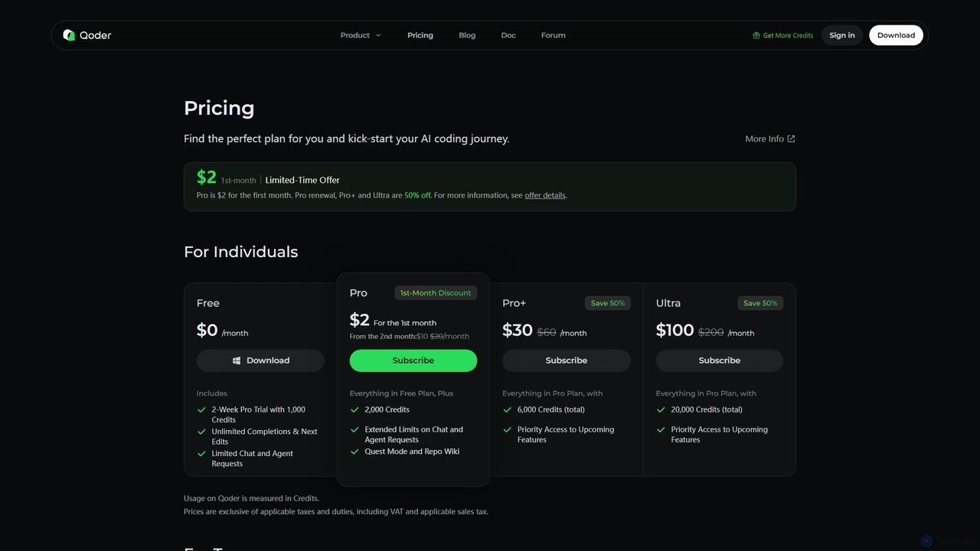Click the $2 price in the Pro card
The image size is (980, 551).
[x=360, y=320]
